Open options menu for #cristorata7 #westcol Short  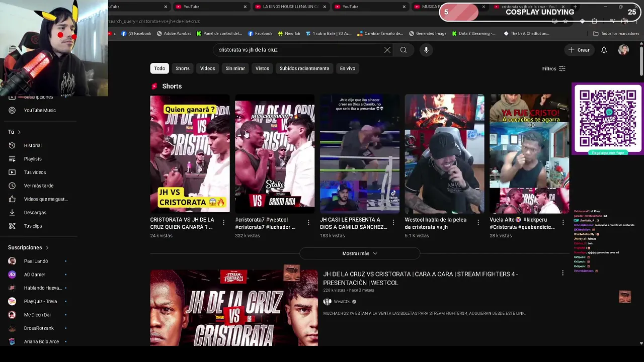(308, 222)
